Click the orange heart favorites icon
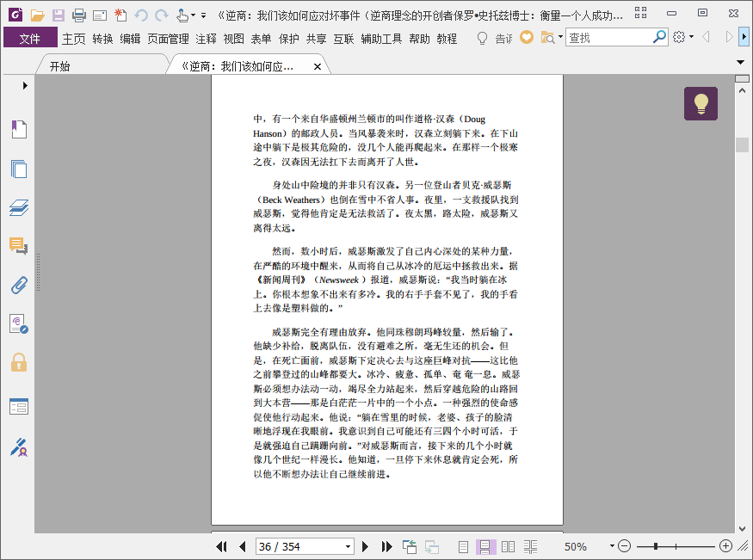The height and width of the screenshot is (560, 753). point(527,37)
